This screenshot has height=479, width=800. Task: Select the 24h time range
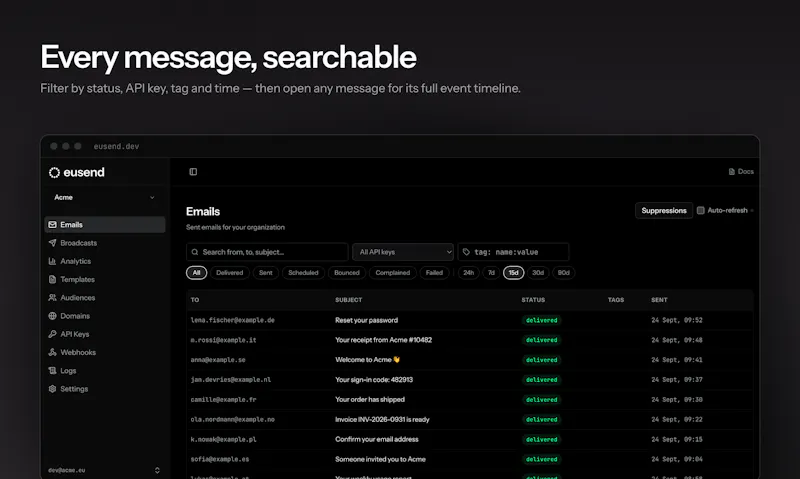(x=468, y=273)
